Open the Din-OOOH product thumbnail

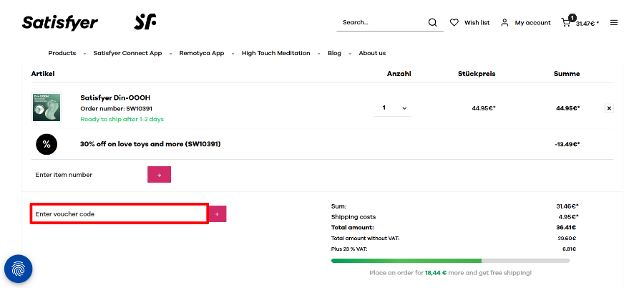click(x=47, y=107)
